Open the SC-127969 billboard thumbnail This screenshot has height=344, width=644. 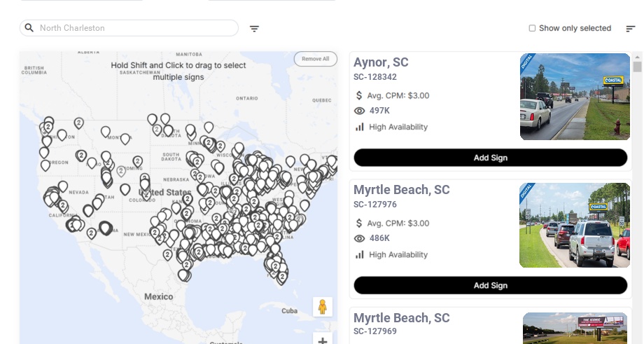point(575,328)
